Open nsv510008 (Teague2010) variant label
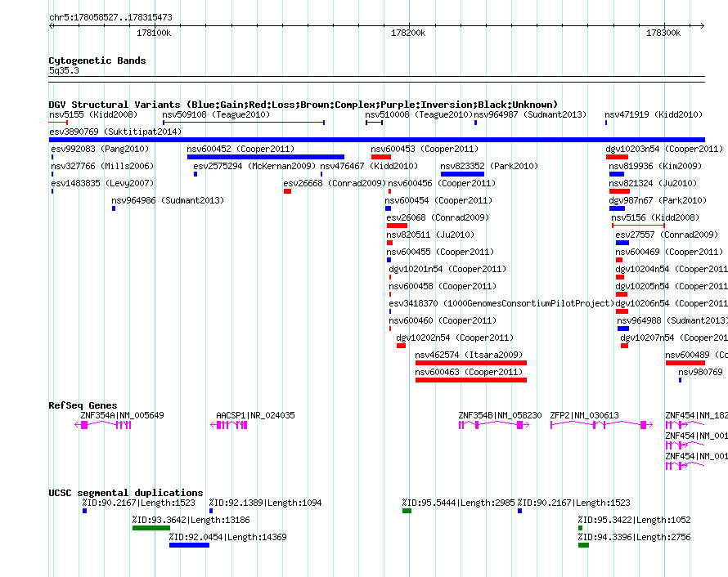Viewport: 728px width, 577px height. (x=419, y=114)
